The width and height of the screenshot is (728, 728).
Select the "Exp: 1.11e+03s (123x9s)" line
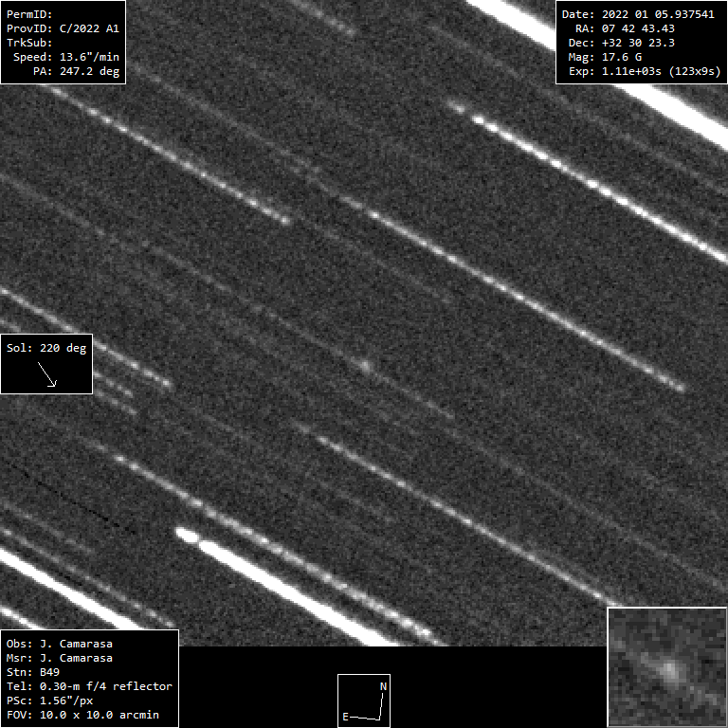pos(645,71)
